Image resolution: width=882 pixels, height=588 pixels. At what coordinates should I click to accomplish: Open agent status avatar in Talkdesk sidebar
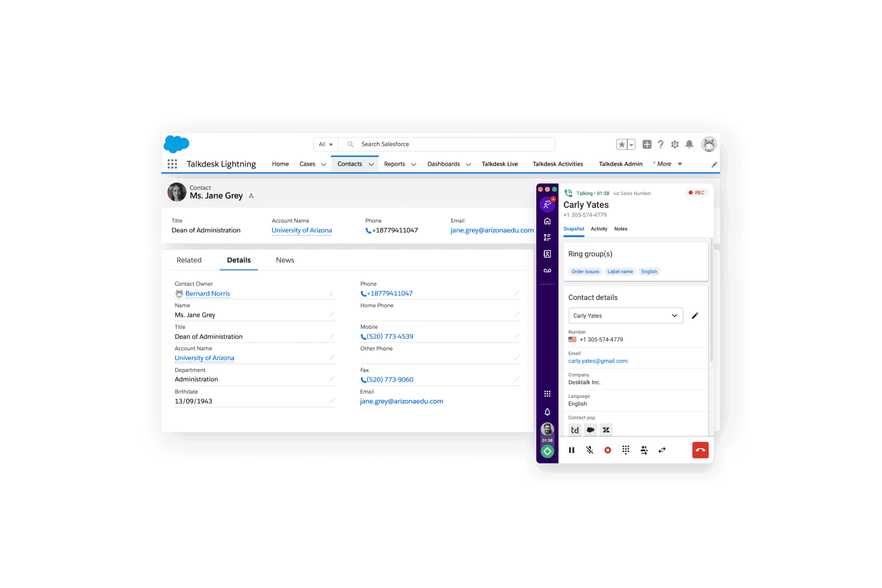pos(547,429)
